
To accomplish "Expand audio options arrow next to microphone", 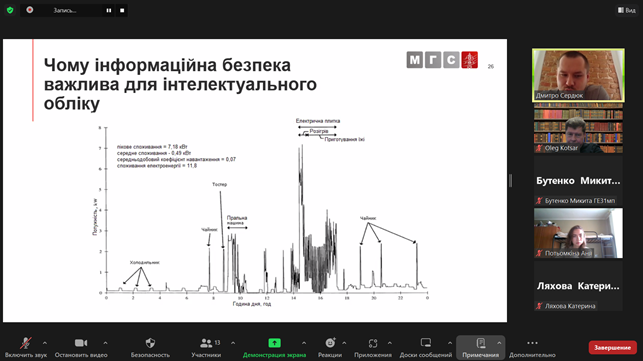I will coord(45,343).
